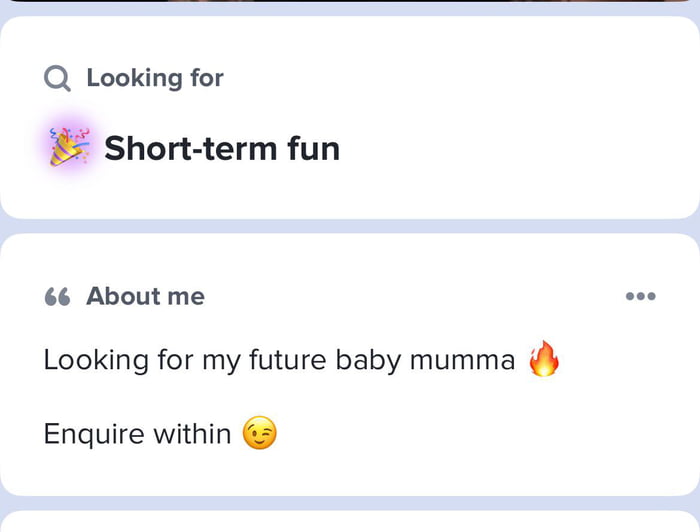Open the three-dot options menu in About me
Image resolution: width=700 pixels, height=532 pixels.
click(640, 296)
